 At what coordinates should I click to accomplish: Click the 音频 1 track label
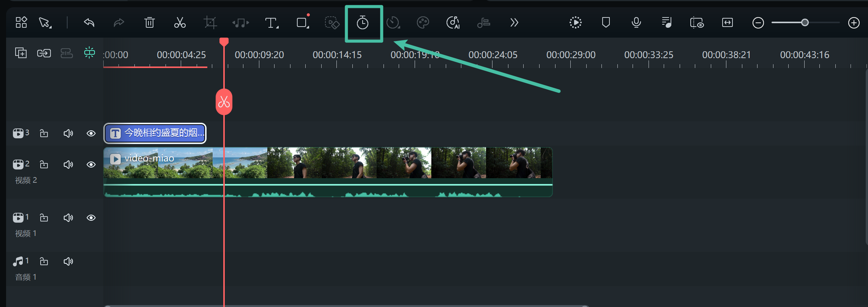pos(26,277)
